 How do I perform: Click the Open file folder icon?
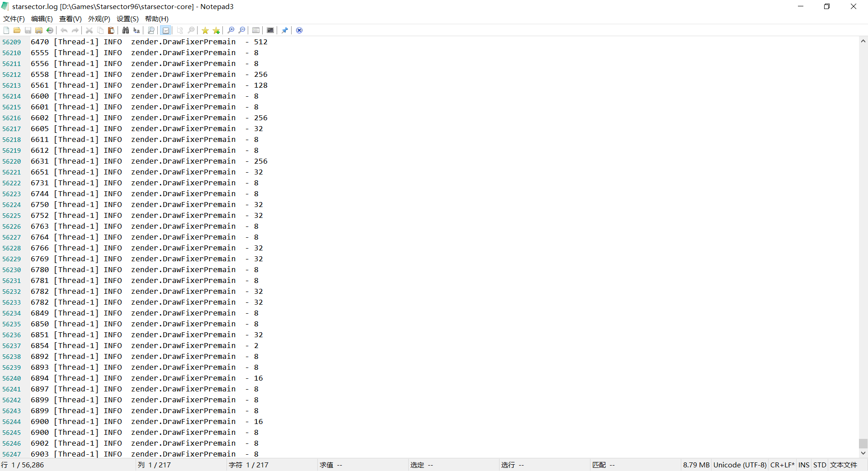[17, 30]
